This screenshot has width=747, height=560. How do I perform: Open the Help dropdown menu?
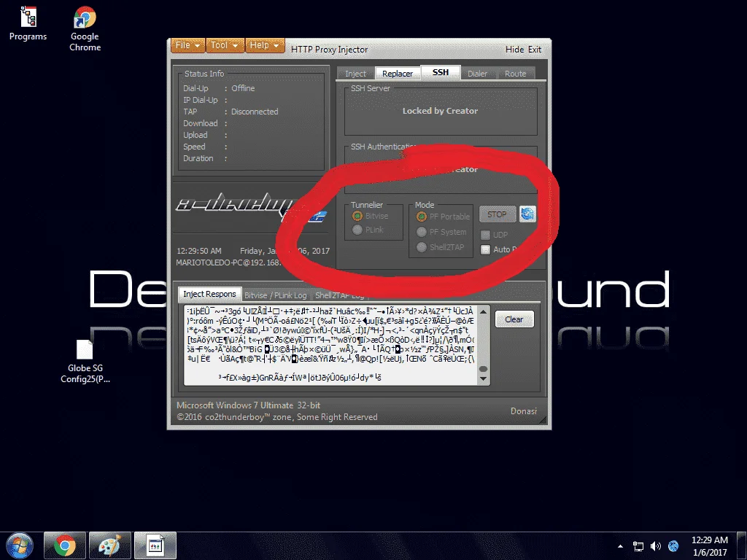click(x=264, y=45)
